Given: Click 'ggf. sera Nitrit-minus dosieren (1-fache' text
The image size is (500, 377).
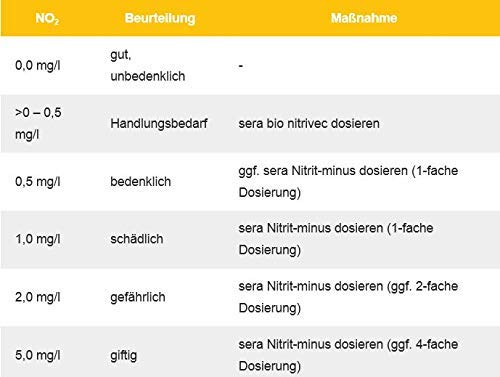Looking at the screenshot, I should click(x=348, y=171).
